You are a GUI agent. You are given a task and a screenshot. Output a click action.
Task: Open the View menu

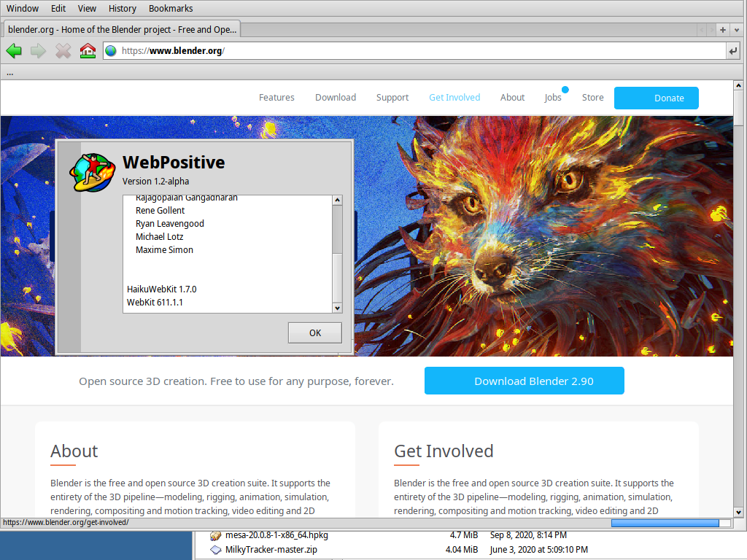coord(87,9)
